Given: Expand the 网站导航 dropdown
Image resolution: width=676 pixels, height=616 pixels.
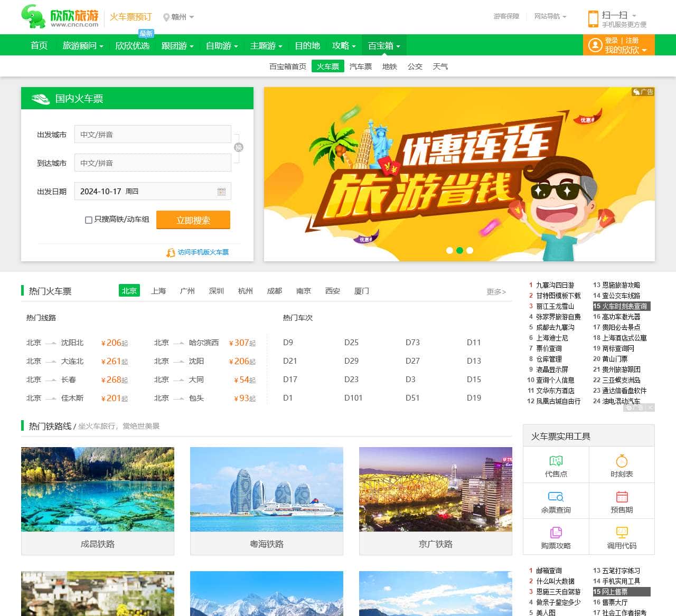Looking at the screenshot, I should (550, 16).
